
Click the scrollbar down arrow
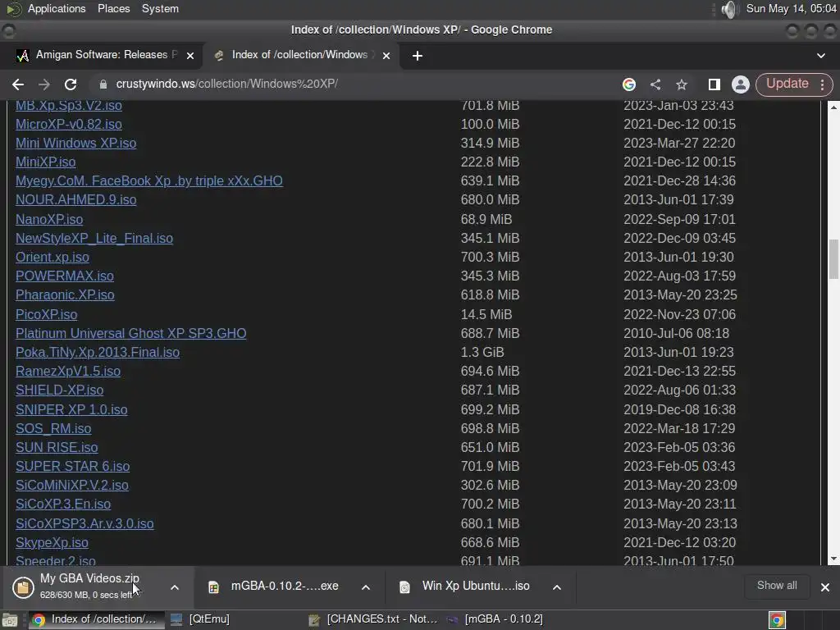[833, 559]
